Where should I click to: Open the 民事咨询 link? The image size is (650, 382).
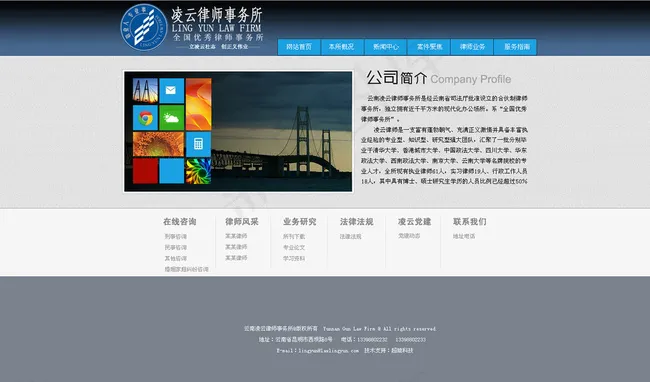coord(175,247)
